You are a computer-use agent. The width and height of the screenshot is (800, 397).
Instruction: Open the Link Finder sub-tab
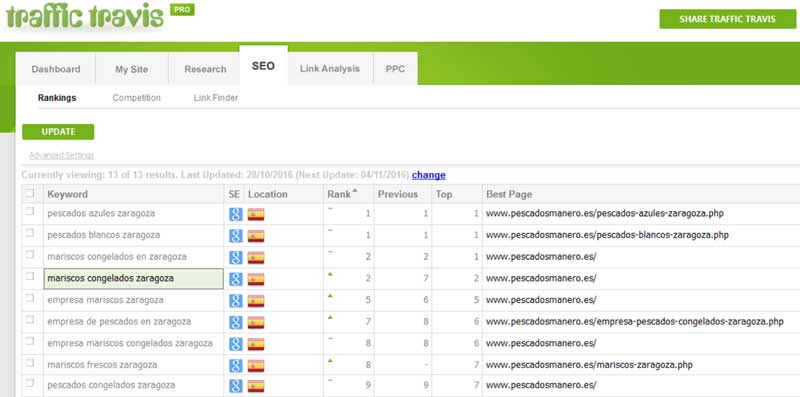tap(216, 97)
